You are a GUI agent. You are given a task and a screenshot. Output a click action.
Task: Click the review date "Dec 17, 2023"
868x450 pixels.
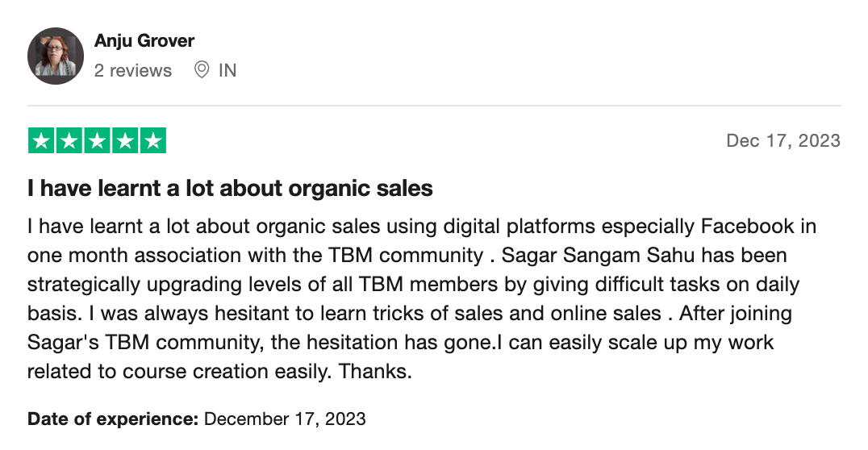(x=782, y=141)
